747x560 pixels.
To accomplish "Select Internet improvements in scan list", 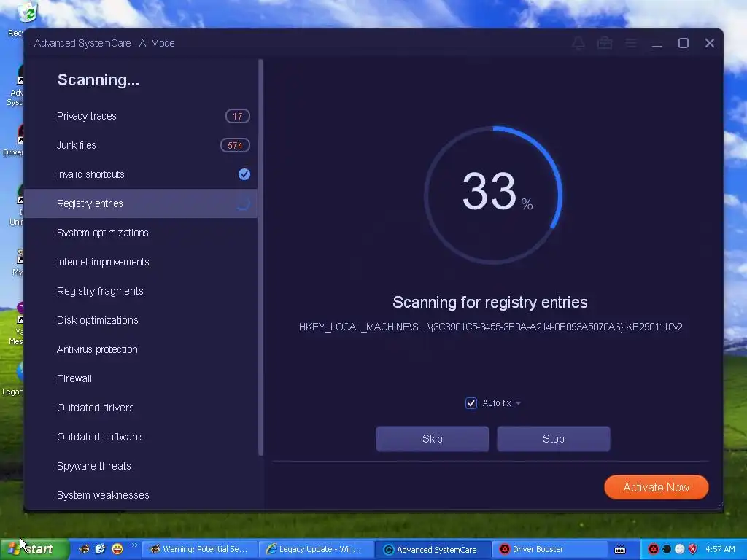I will 141,262.
